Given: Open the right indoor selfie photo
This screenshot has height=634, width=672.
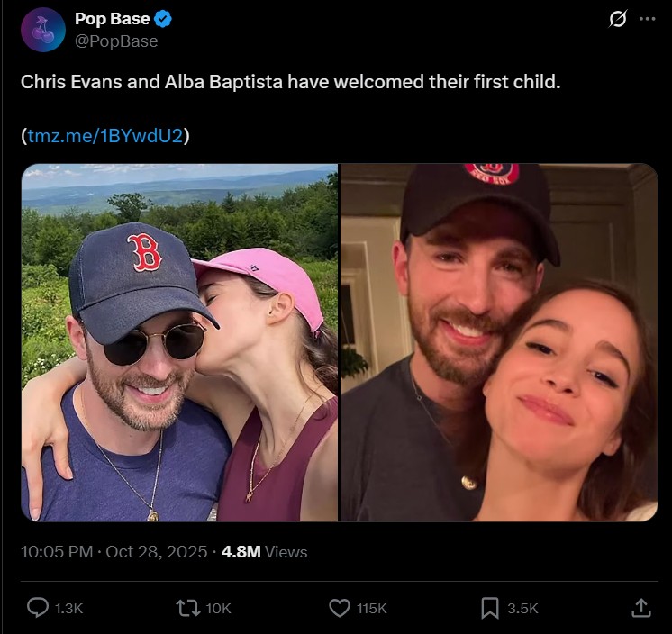Looking at the screenshot, I should click(x=499, y=342).
